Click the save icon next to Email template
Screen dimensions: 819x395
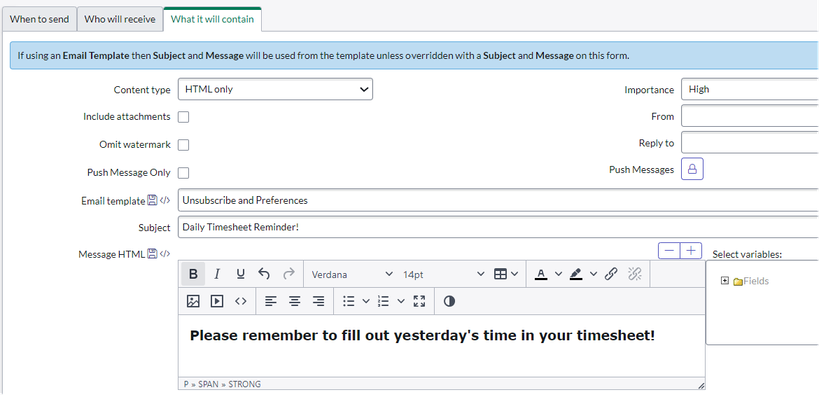pyautogui.click(x=152, y=200)
